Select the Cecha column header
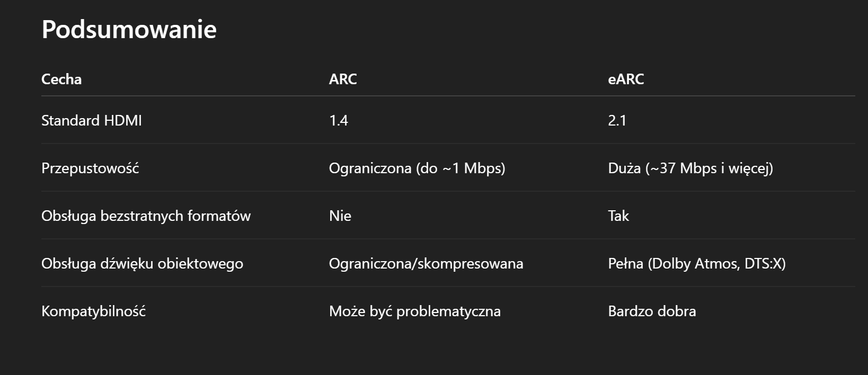Screen dimensions: 868x375 61,79
